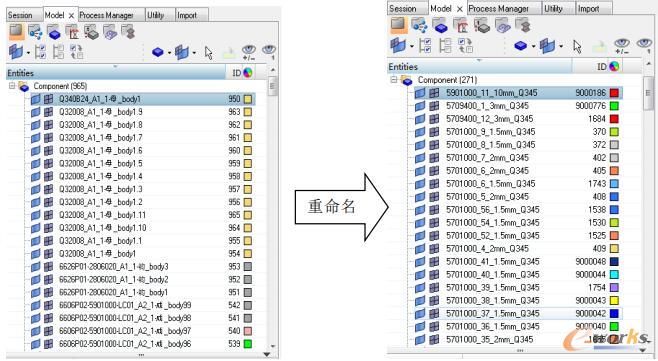The width and height of the screenshot is (658, 361).
Task: Click the arrow selector tool in left toolbar
Action: click(209, 53)
